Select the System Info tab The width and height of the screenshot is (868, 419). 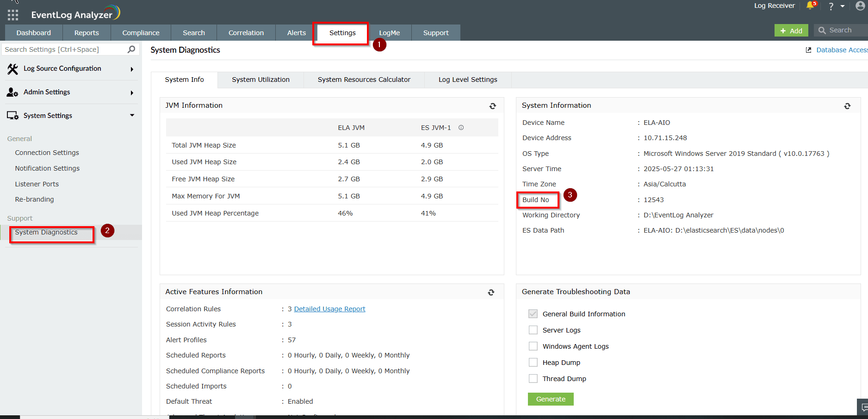(x=184, y=80)
